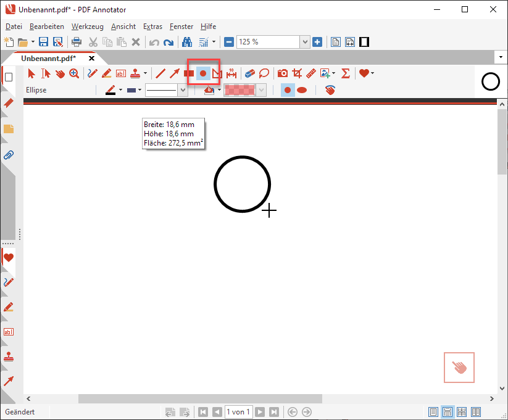Image resolution: width=508 pixels, height=420 pixels.
Task: Click the Sigma formula tool
Action: pos(346,73)
